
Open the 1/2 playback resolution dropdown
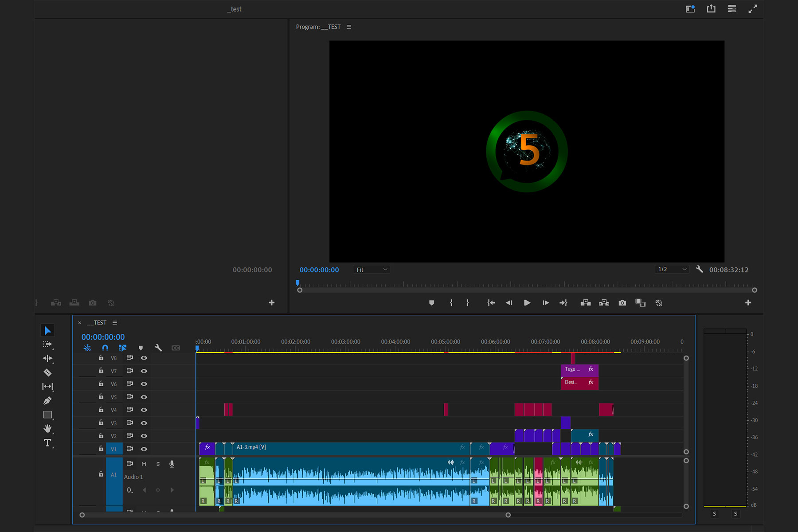pos(672,270)
